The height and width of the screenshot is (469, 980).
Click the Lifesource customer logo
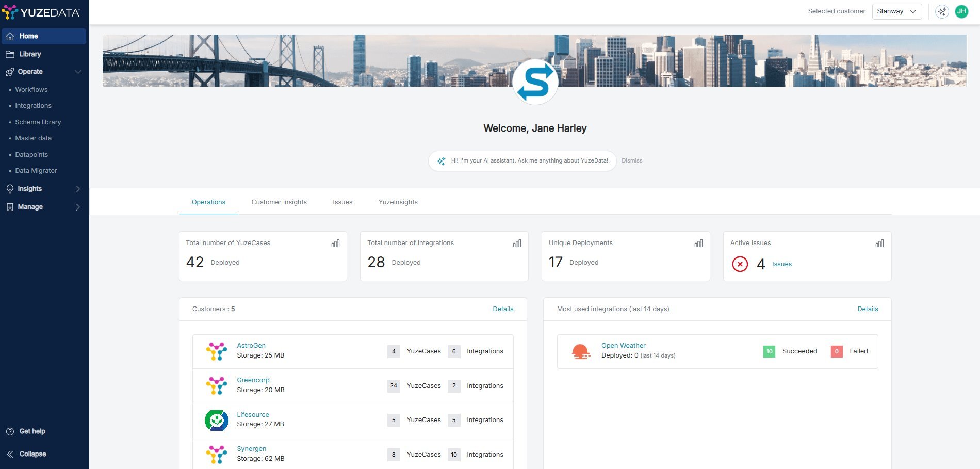coord(217,420)
